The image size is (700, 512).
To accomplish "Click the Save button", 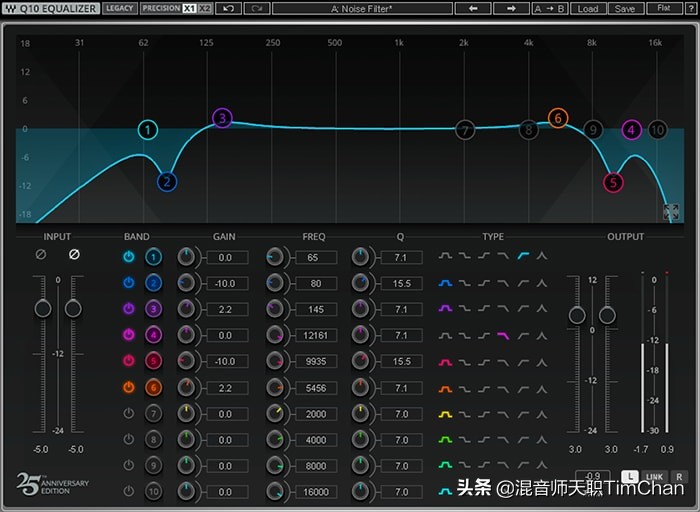I will tap(624, 9).
